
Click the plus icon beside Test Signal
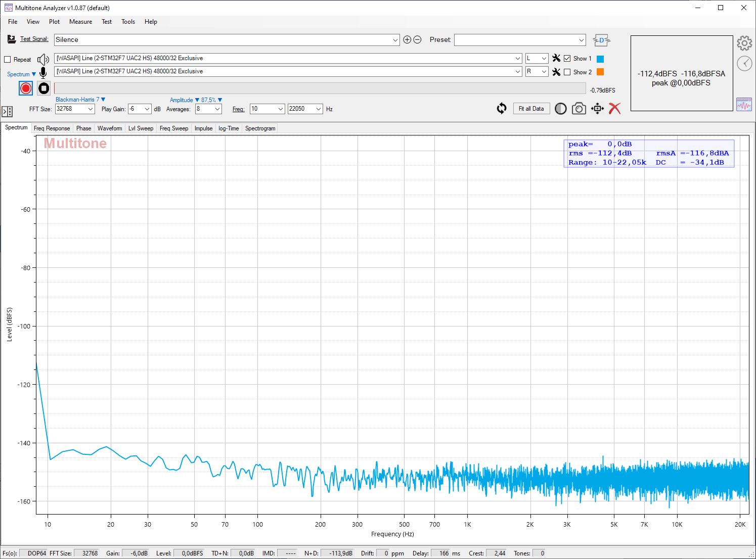tap(407, 39)
